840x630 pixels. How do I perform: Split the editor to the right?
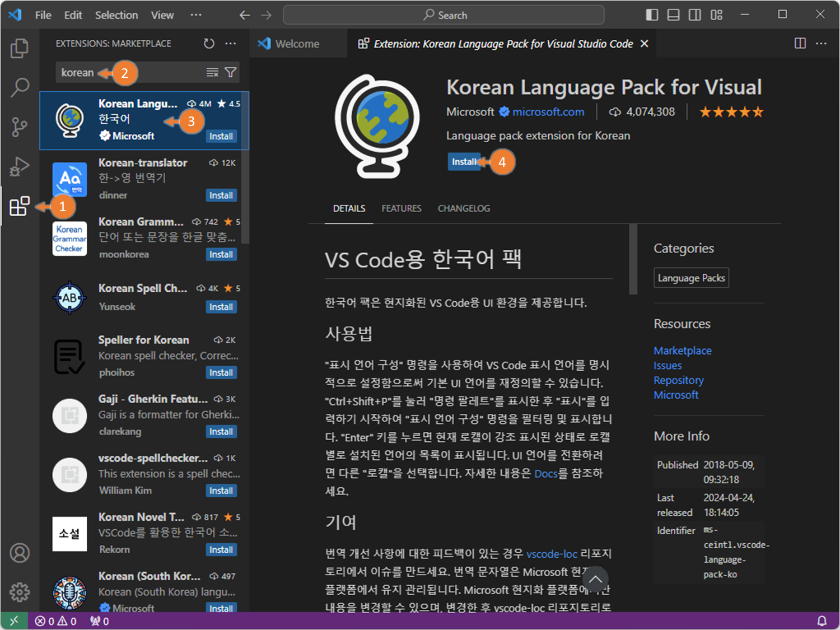point(800,44)
